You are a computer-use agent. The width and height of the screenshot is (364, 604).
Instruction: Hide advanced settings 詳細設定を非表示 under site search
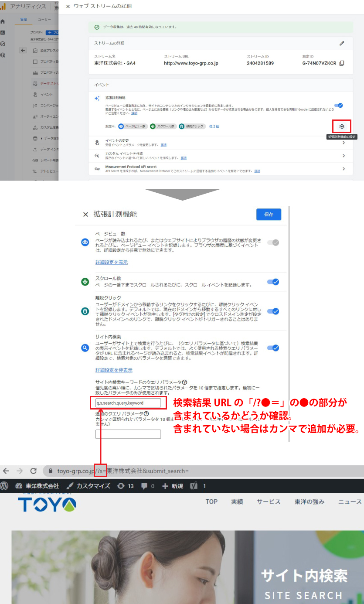[114, 370]
